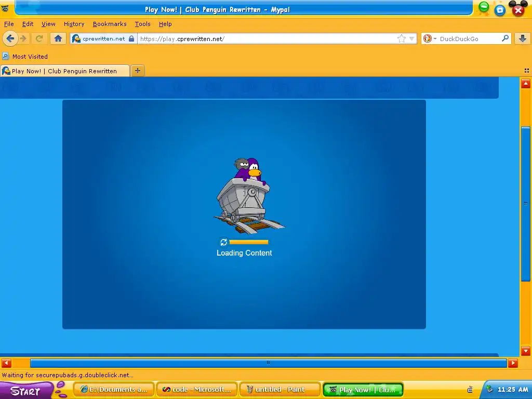Open the History menu
The height and width of the screenshot is (399, 532).
point(74,24)
